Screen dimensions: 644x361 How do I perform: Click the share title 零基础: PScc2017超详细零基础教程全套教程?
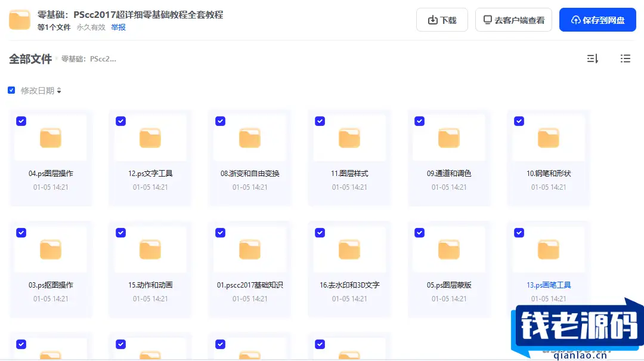[130, 15]
